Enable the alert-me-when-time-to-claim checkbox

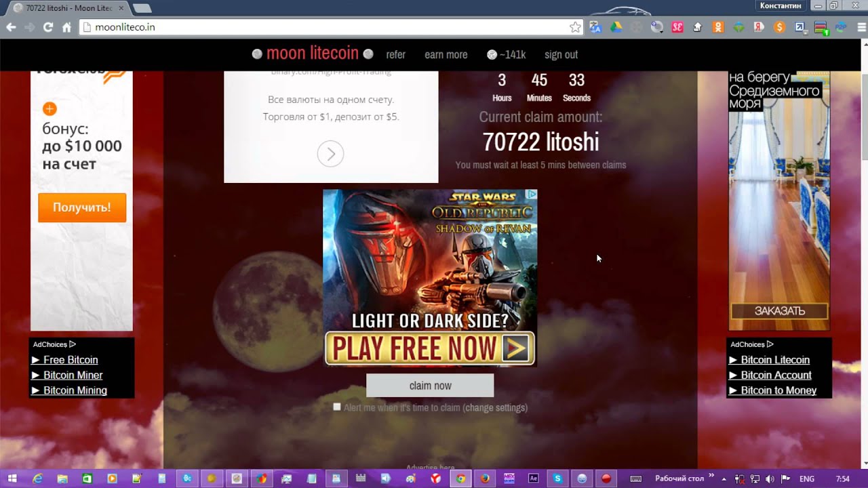click(x=337, y=407)
